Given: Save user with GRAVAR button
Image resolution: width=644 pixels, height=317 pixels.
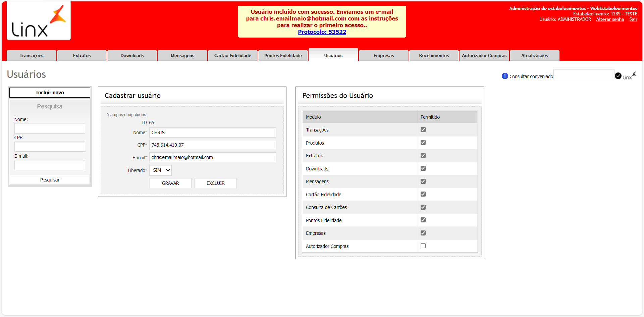Looking at the screenshot, I should click(x=170, y=183).
